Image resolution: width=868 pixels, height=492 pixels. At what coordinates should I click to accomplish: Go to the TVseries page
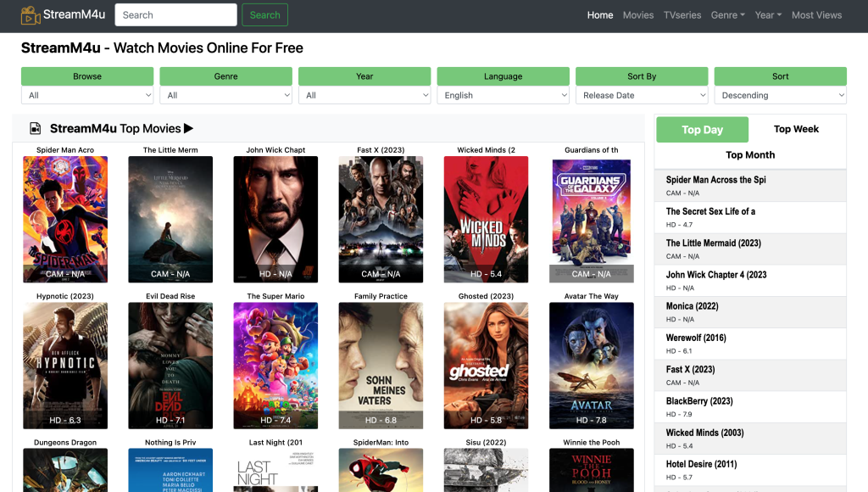point(682,14)
